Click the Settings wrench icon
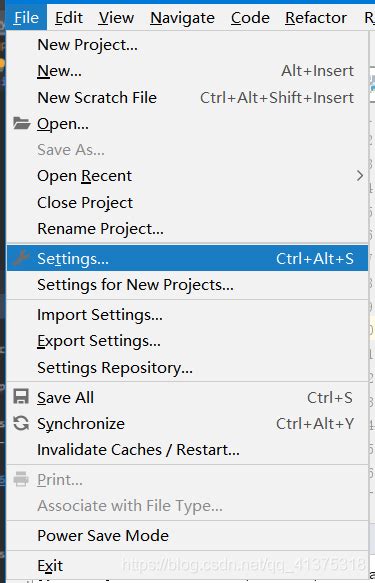The image size is (375, 583). tap(21, 258)
